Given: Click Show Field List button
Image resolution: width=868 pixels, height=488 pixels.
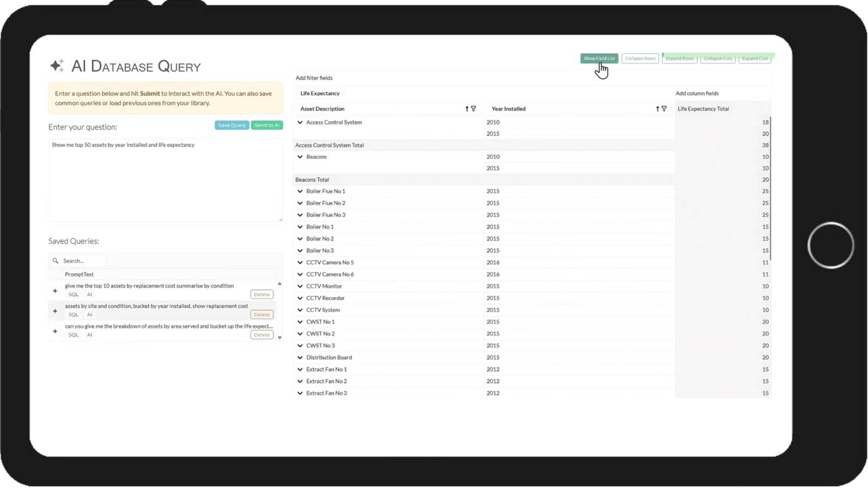Looking at the screenshot, I should coord(599,59).
